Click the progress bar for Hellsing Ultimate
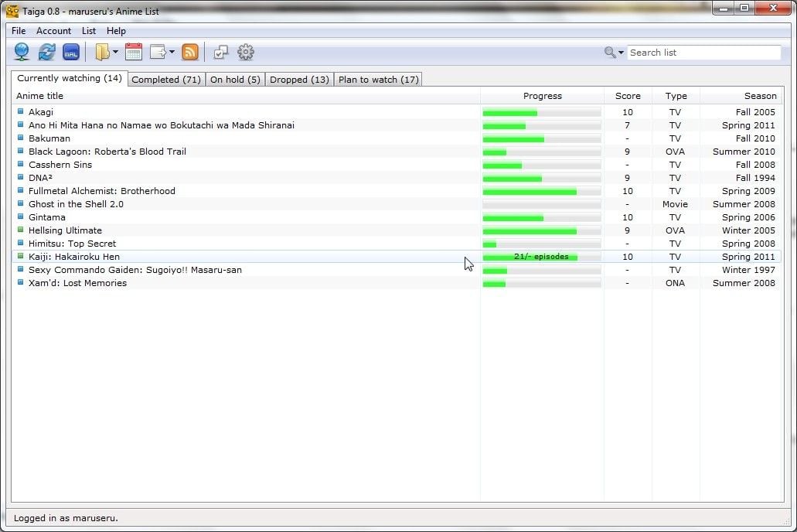The height and width of the screenshot is (532, 797). coord(542,231)
